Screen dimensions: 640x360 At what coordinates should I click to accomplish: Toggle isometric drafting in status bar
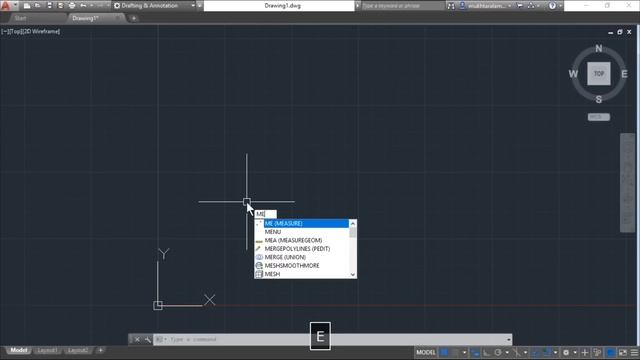click(x=517, y=352)
